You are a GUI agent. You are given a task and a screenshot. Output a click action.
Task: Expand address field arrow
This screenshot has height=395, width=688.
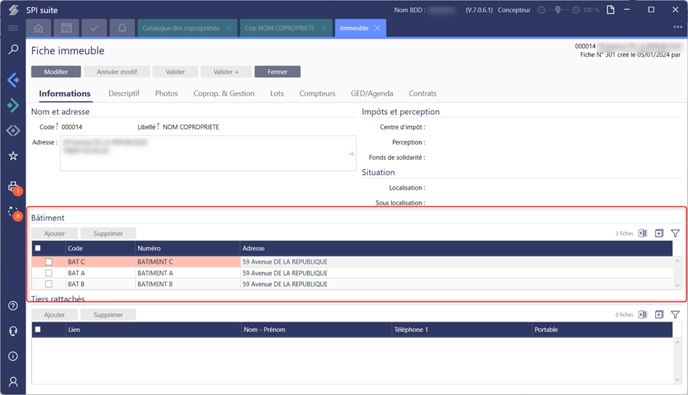(x=351, y=154)
